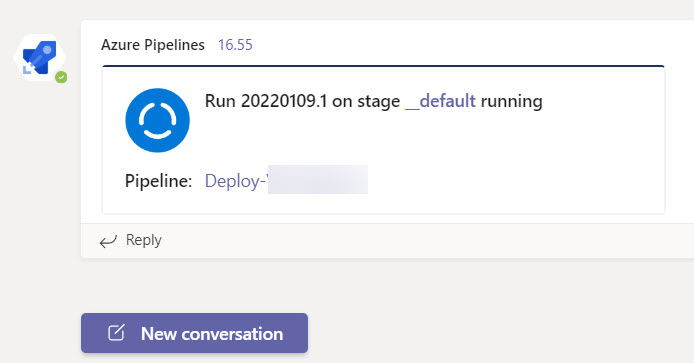Click the empty area of the reply bar
This screenshot has width=694, height=363.
click(x=420, y=240)
